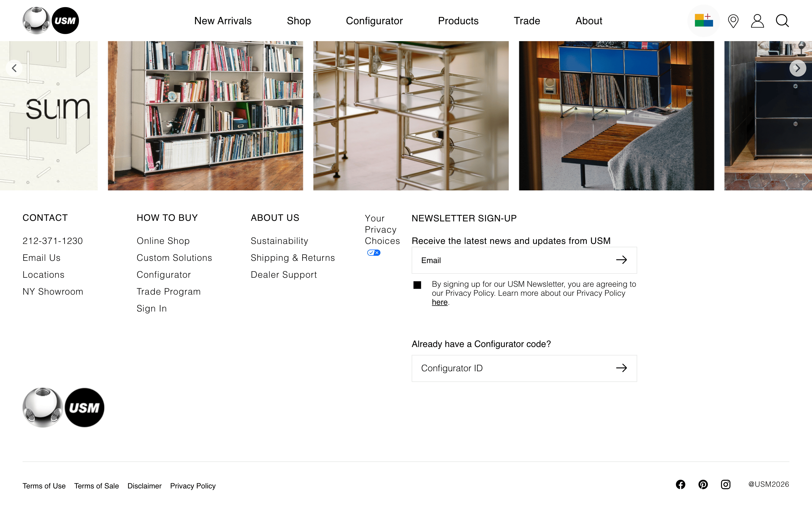Open the colorful configurator icon in header
Viewport: 812px width, 507px height.
pyautogui.click(x=704, y=21)
